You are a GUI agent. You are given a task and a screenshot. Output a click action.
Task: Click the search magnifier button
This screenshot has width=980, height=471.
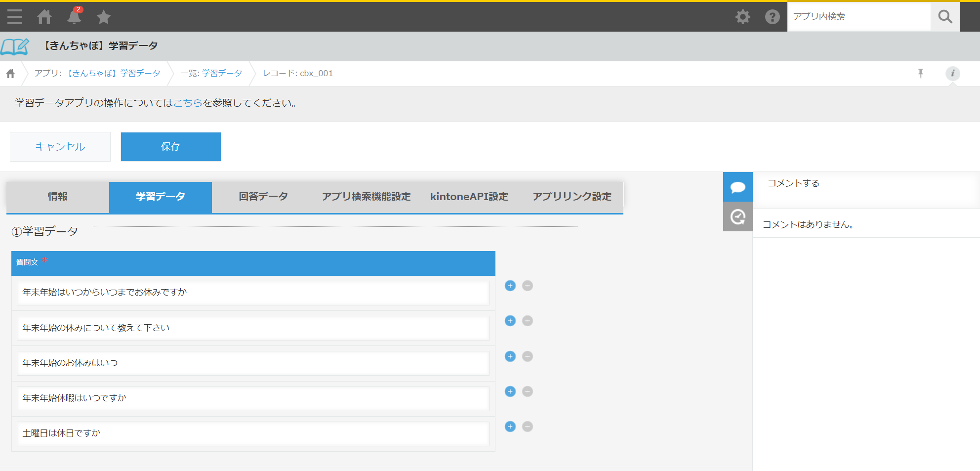[x=945, y=17]
